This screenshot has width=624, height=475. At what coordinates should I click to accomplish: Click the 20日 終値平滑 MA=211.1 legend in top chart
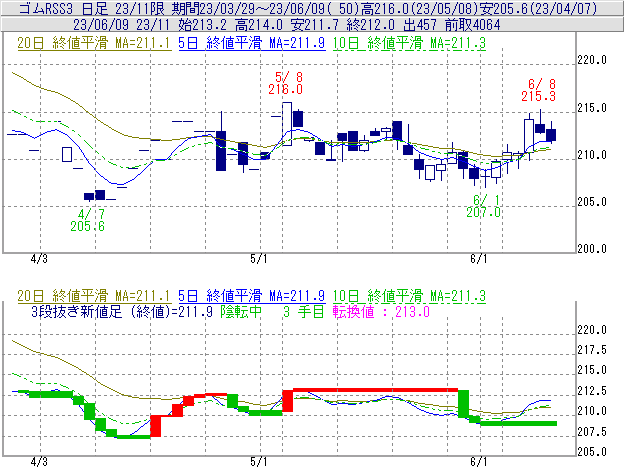pyautogui.click(x=94, y=43)
